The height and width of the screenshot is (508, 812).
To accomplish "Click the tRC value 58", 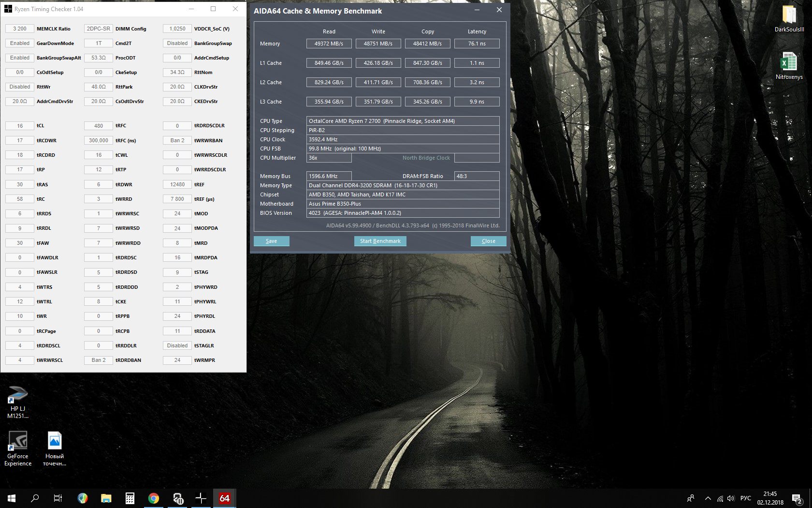I will click(x=20, y=199).
